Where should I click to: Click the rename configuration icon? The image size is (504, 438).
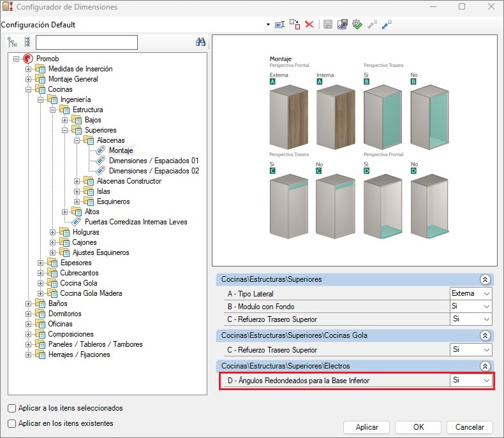pos(279,24)
